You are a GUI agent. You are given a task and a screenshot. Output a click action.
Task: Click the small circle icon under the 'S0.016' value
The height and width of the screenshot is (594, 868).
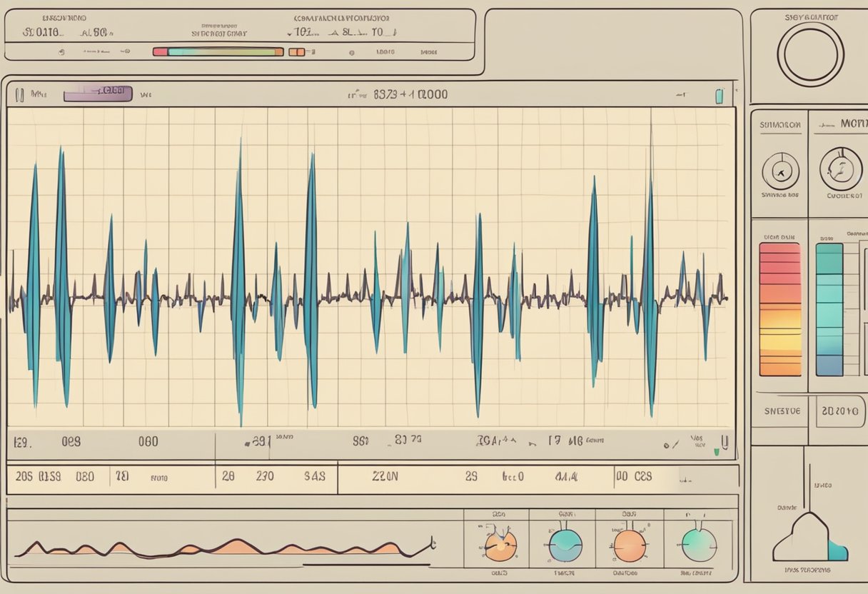tap(62, 52)
